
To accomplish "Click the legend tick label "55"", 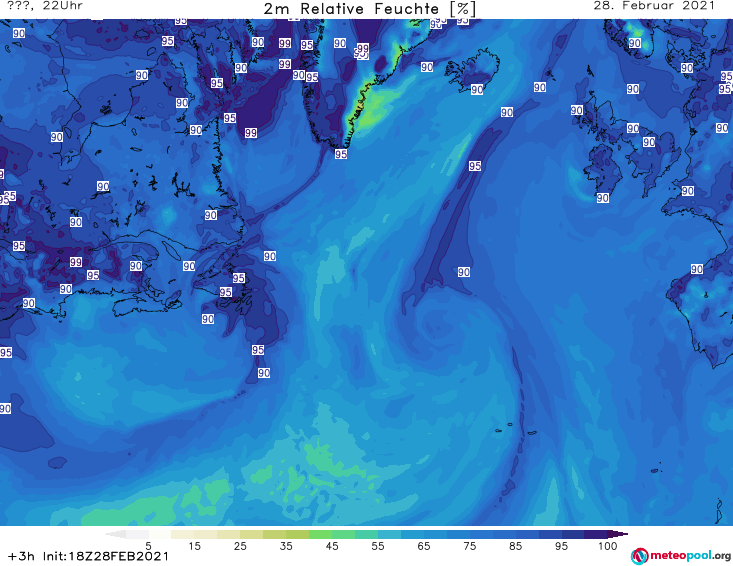I will pyautogui.click(x=378, y=546).
